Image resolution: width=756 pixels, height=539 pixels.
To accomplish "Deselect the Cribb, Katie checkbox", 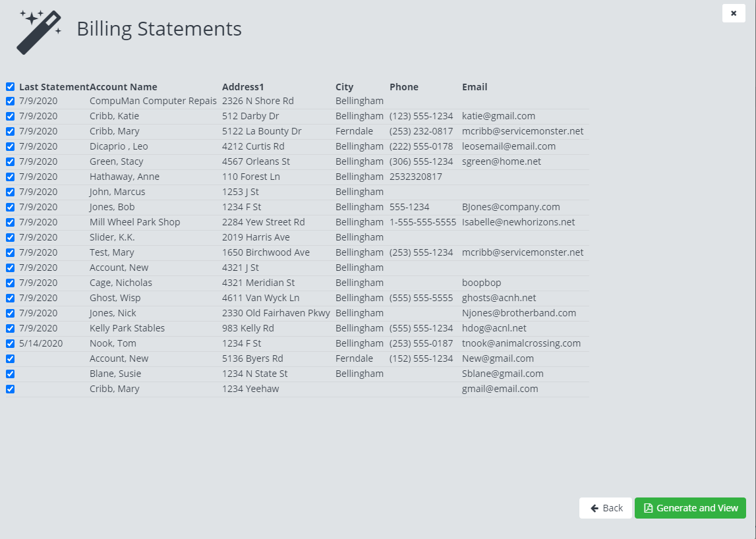I will tap(10, 117).
